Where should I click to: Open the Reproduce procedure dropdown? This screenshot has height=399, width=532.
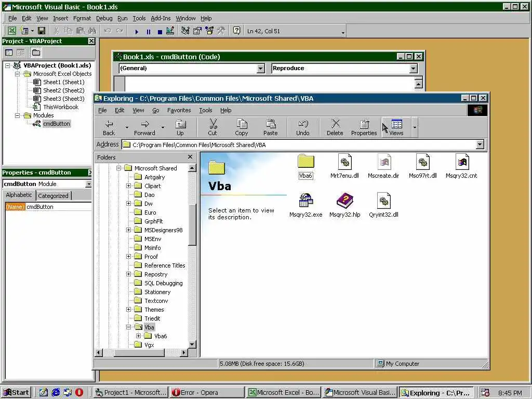(x=413, y=69)
